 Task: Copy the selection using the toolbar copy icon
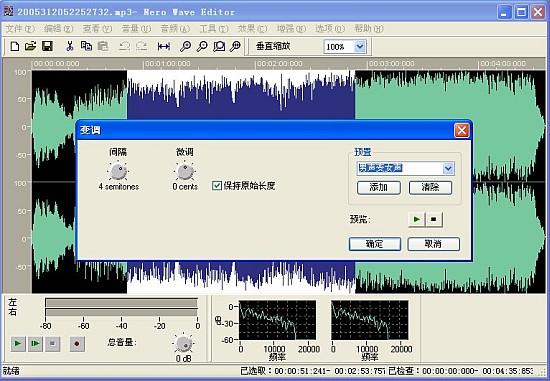tap(86, 46)
